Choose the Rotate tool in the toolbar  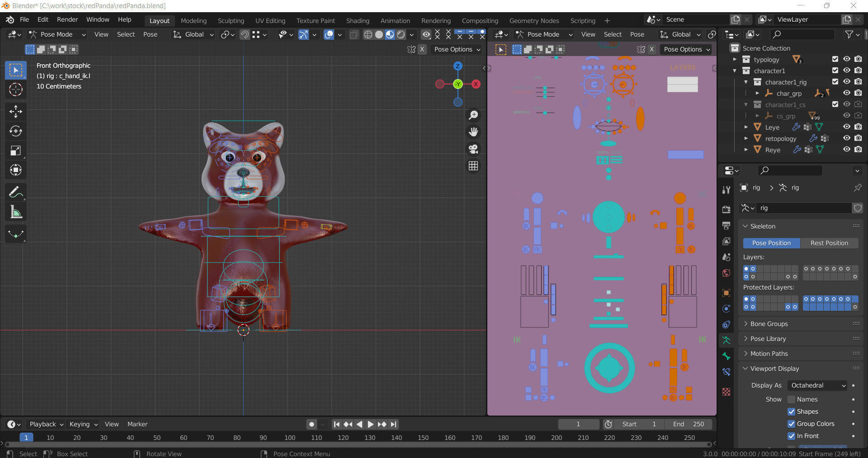click(16, 131)
